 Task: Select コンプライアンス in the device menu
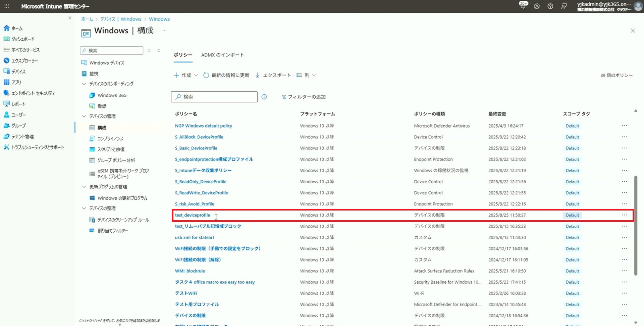[110, 138]
